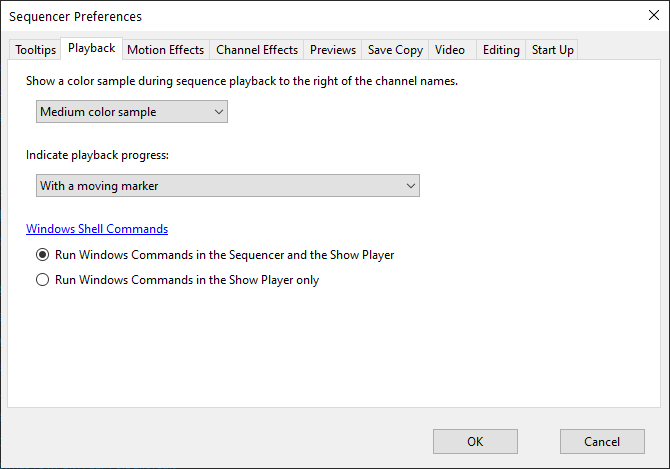The width and height of the screenshot is (670, 469).
Task: Select the Playback tab
Action: [91, 48]
